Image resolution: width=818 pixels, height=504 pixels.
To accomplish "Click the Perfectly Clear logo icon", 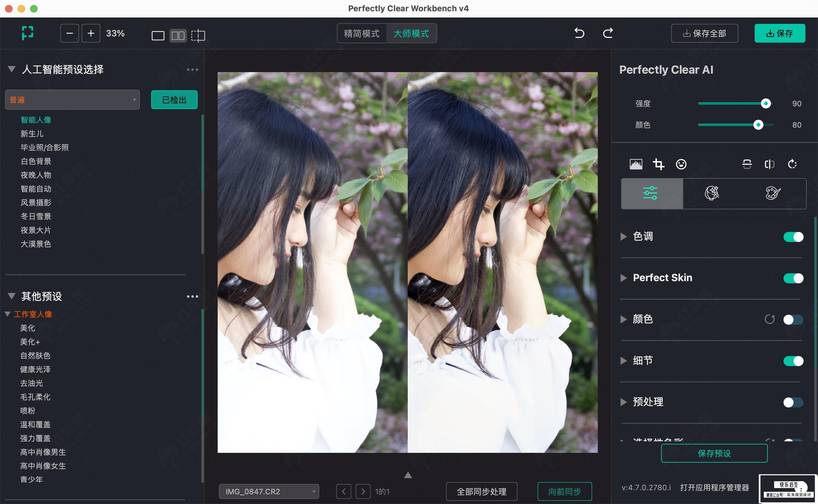I will click(x=27, y=33).
